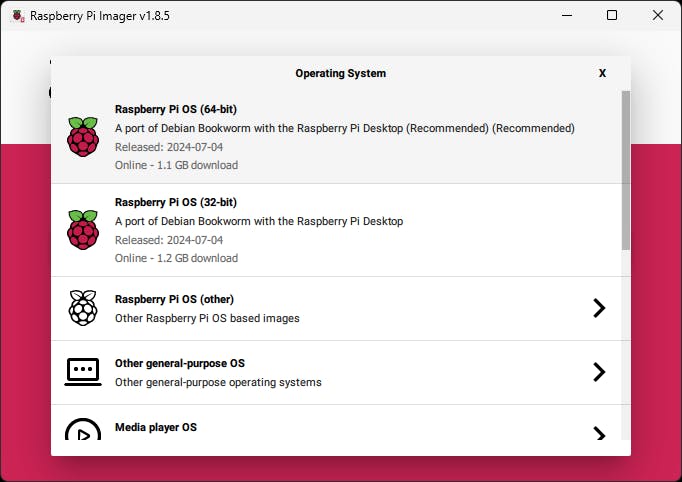Minimize the Raspberry Pi Imager window
The width and height of the screenshot is (682, 482).
pos(566,16)
